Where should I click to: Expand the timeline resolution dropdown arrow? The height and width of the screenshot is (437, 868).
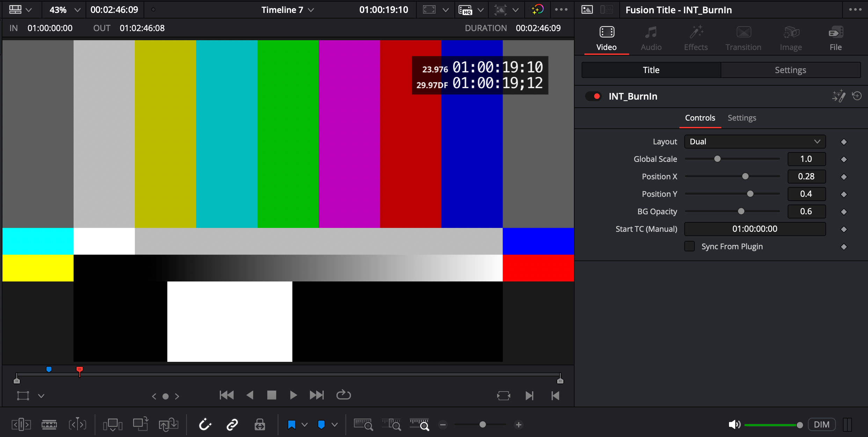[516, 10]
